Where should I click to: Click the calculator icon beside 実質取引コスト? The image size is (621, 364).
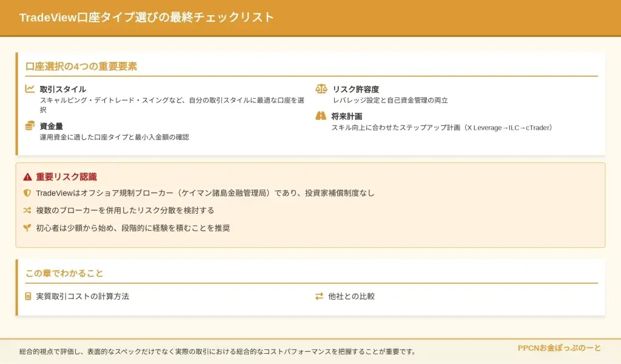point(28,296)
